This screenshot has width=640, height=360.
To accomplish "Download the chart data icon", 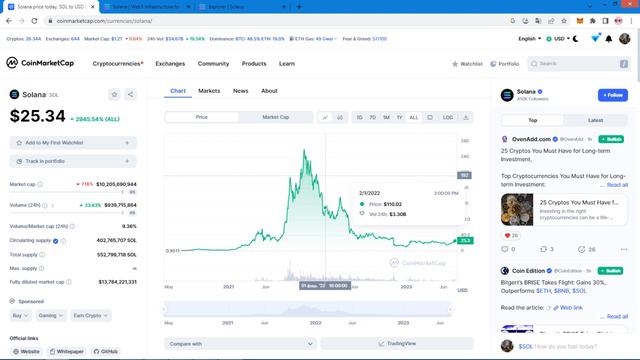I will [466, 118].
